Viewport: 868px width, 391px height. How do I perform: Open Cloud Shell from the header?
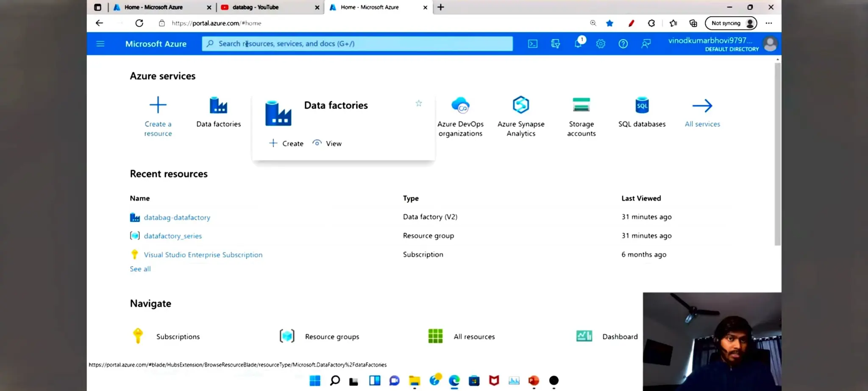[533, 44]
